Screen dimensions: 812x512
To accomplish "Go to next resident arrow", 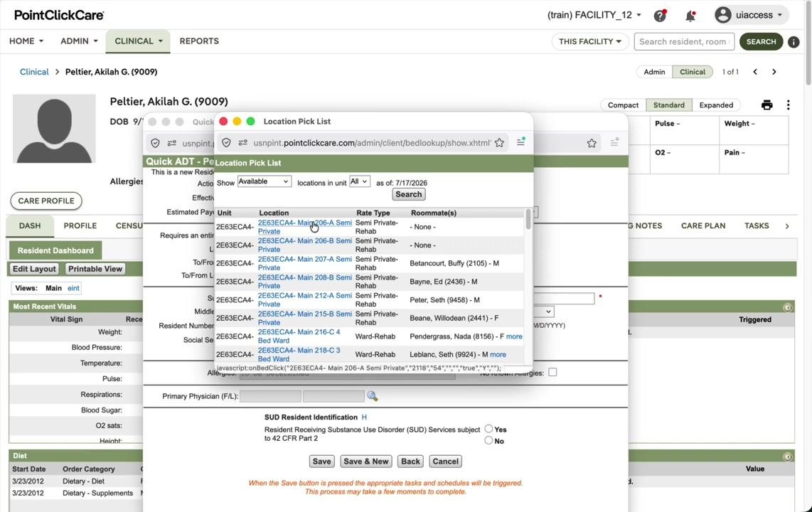I will coord(774,72).
